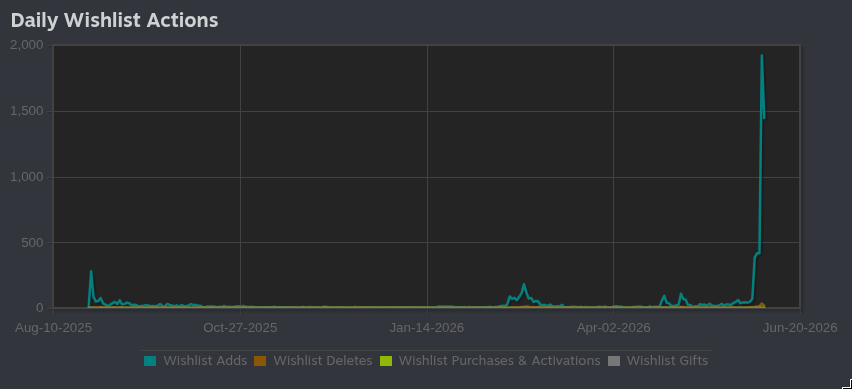
Task: Toggle the Wishlist Gifts legend entry
Action: click(657, 361)
